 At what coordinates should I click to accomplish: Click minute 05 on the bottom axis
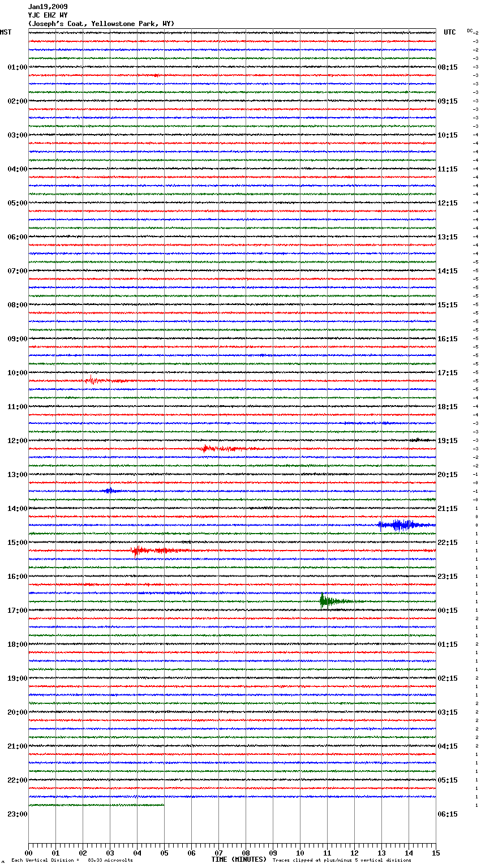tap(164, 853)
